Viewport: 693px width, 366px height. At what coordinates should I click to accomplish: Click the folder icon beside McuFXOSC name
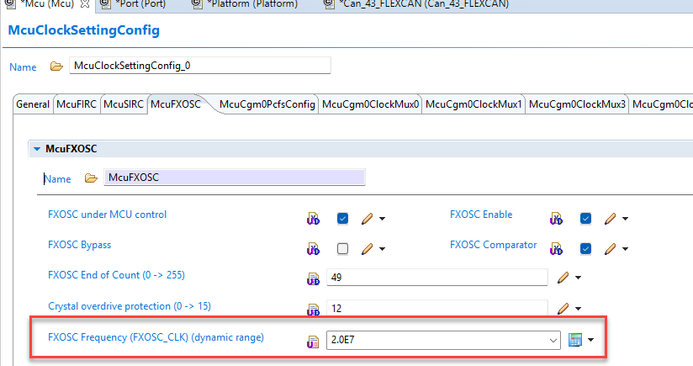pos(91,178)
